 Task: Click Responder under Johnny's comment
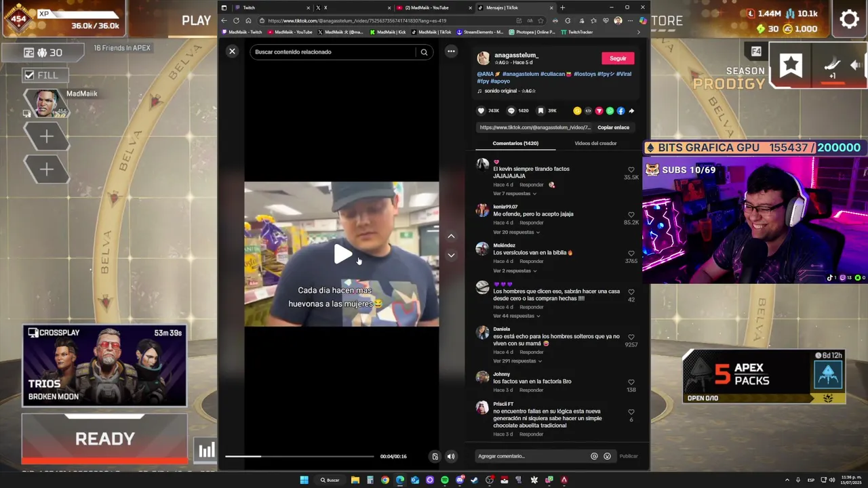(532, 390)
